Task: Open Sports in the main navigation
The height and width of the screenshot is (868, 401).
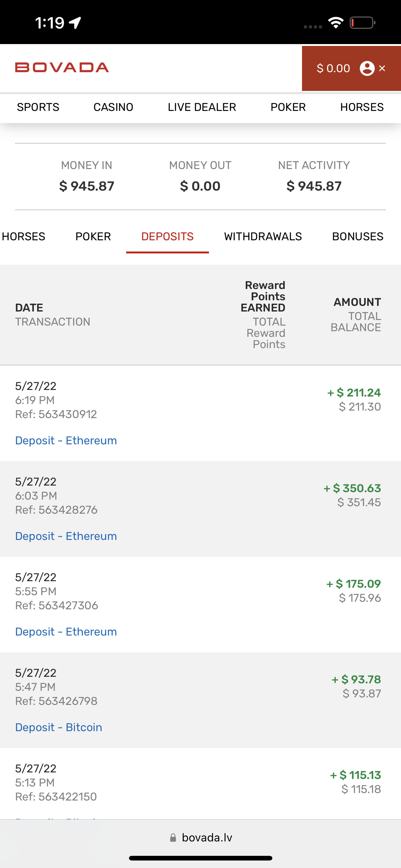Action: (38, 107)
